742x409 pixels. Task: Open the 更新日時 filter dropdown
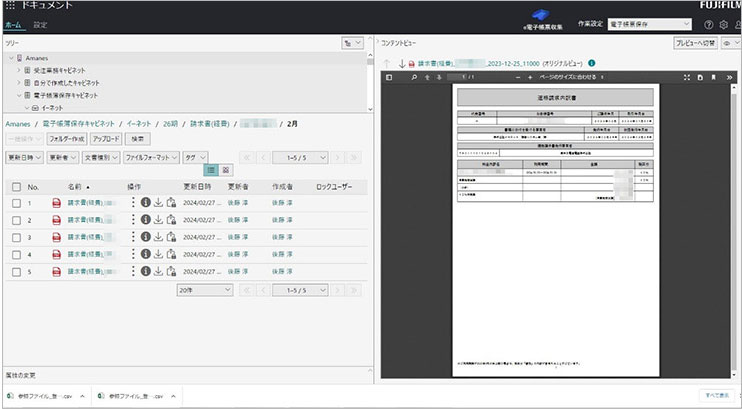coord(24,157)
